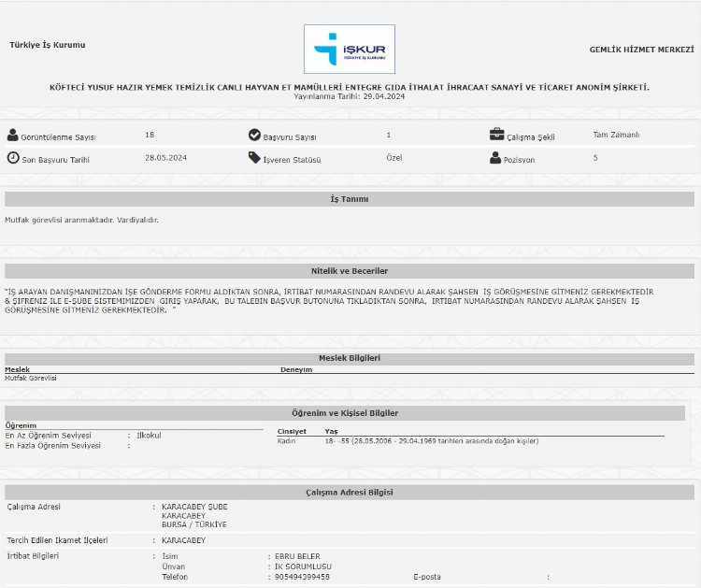Screen dimensions: 701x588
Task: Click the İŞKUR logo image
Action: coord(350,49)
